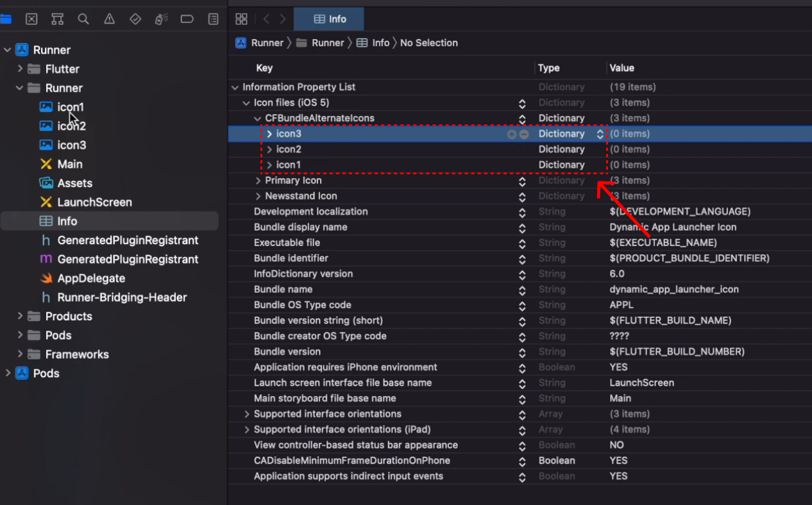Click the Bundle display name value field
This screenshot has height=505, width=812.
[673, 227]
